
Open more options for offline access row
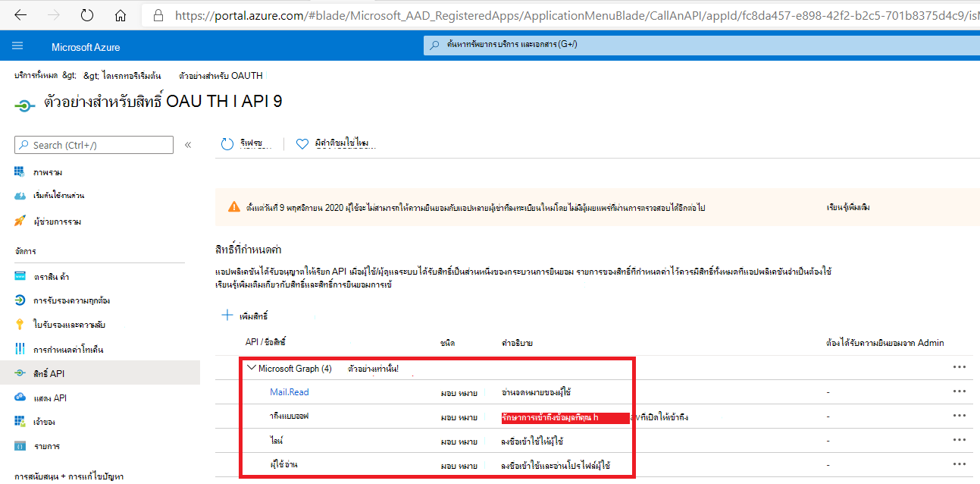[960, 416]
